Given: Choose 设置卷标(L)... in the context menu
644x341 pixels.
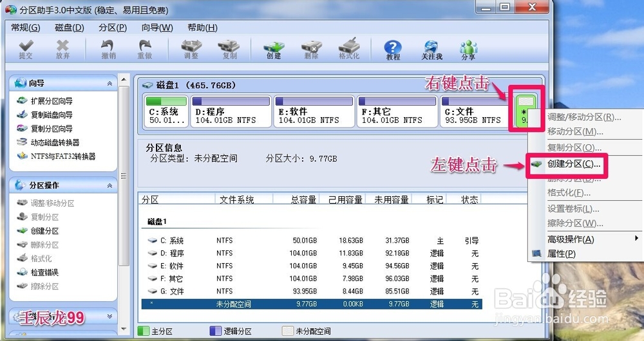Looking at the screenshot, I should 573,209.
